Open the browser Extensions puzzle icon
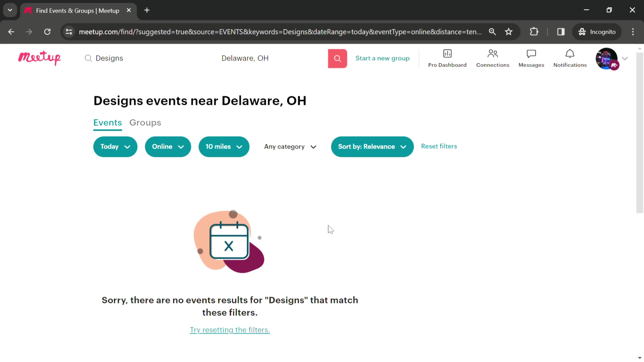The height and width of the screenshot is (362, 644). pos(534,32)
